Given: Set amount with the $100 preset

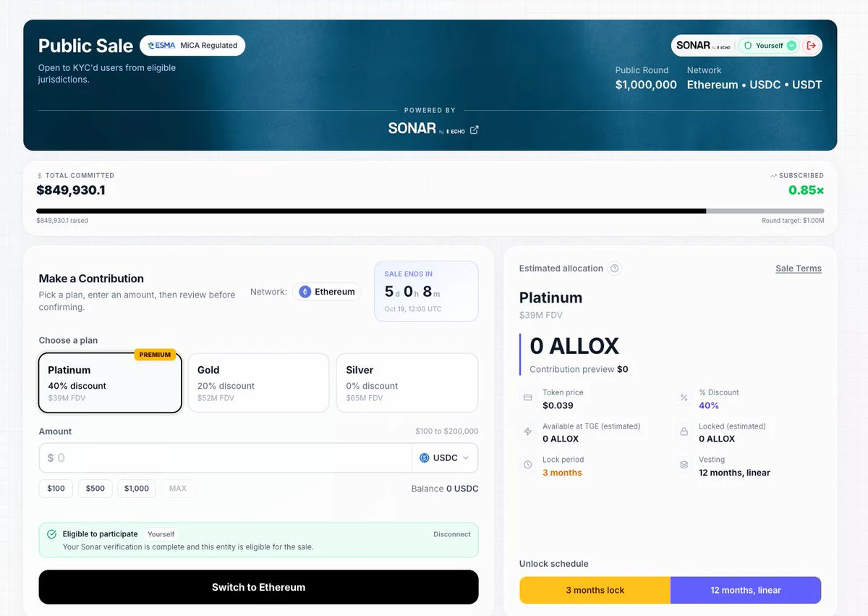Looking at the screenshot, I should coord(56,489).
